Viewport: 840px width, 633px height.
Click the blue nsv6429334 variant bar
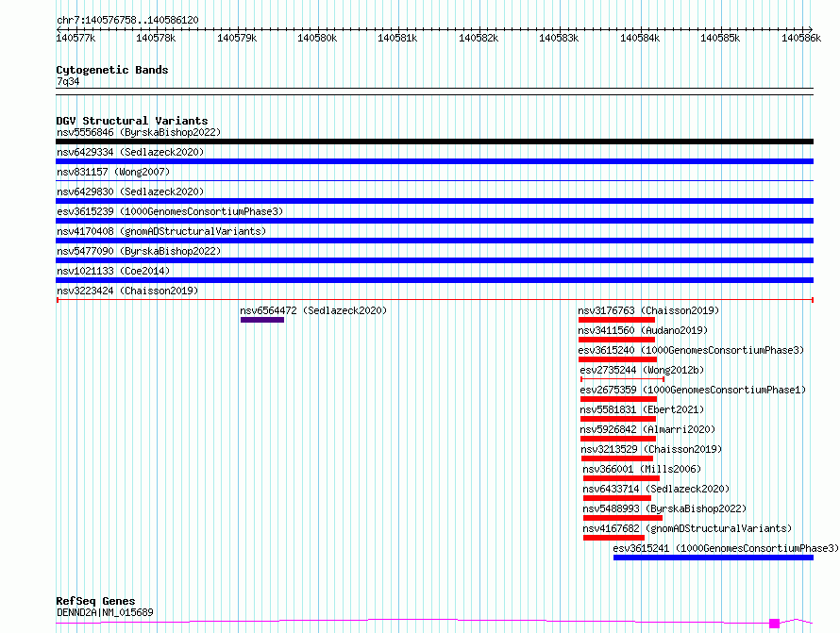(434, 161)
